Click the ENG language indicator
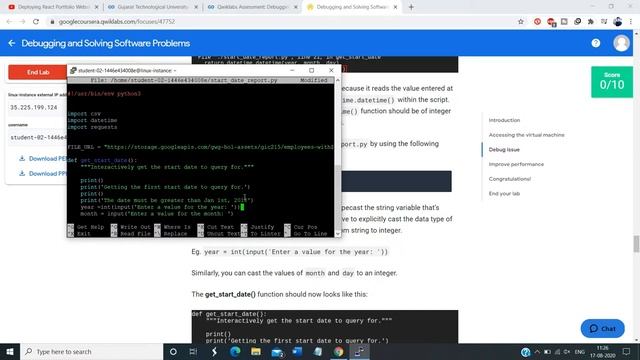 [580, 351]
